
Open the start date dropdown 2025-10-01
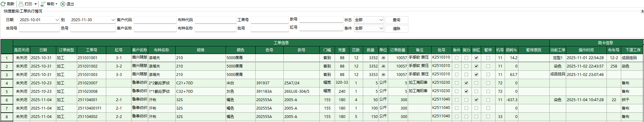57,20
